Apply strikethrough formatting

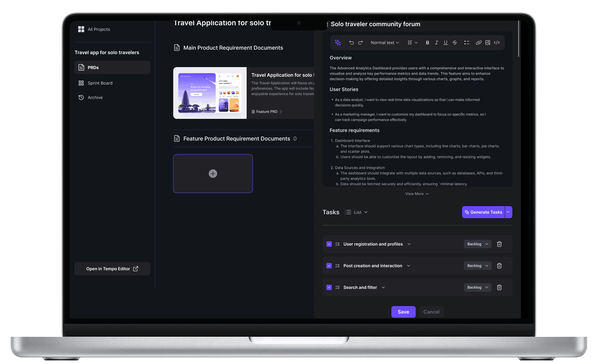coord(455,42)
